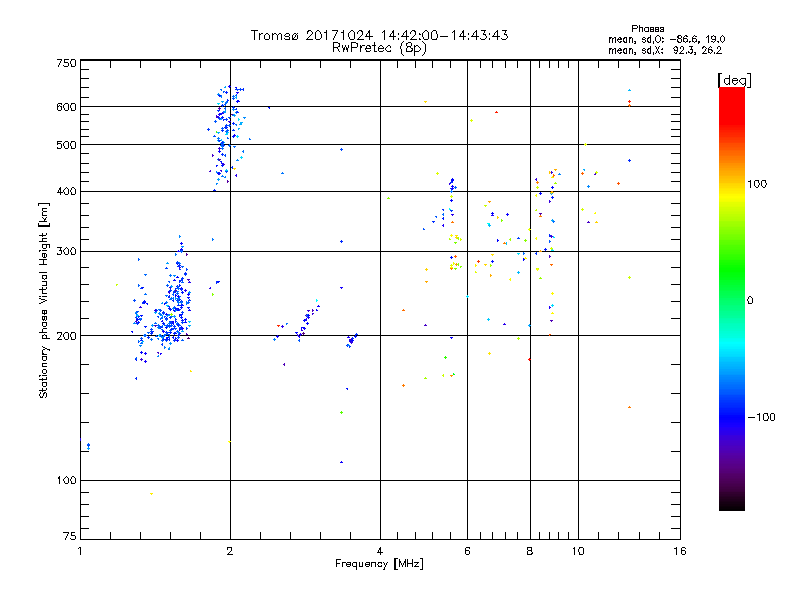
Task: Click the x-axis tick label '4'
Action: [380, 551]
